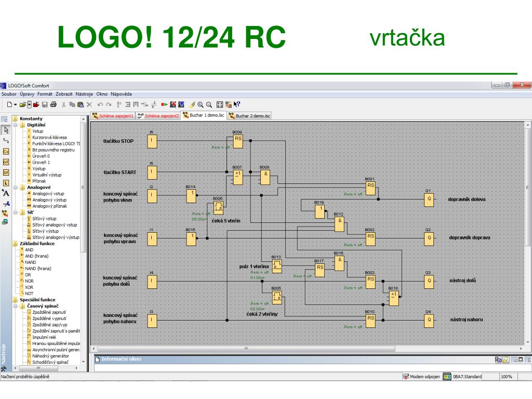Click the Delete X icon
The height and width of the screenshot is (399, 532).
[x=89, y=104]
